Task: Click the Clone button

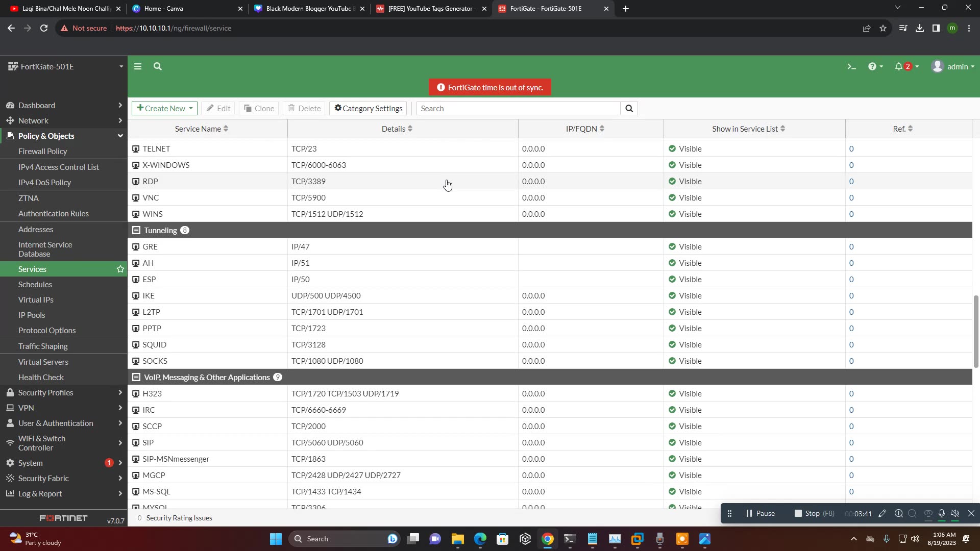Action: click(259, 108)
